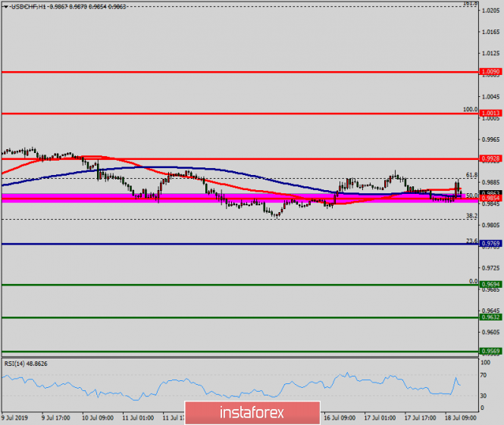Click the red 0.9854 price label
This screenshot has height=425, width=504.
(x=490, y=198)
